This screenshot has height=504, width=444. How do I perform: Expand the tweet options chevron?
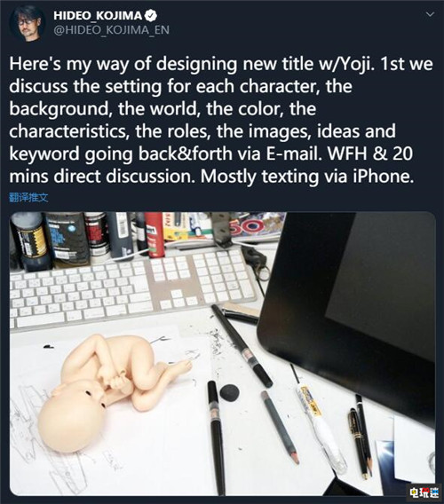click(x=430, y=14)
